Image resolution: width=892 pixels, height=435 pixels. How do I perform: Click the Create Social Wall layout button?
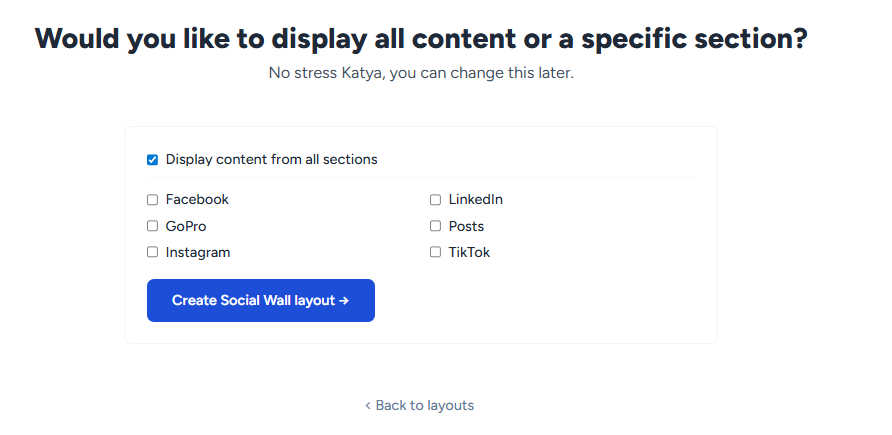(x=260, y=300)
